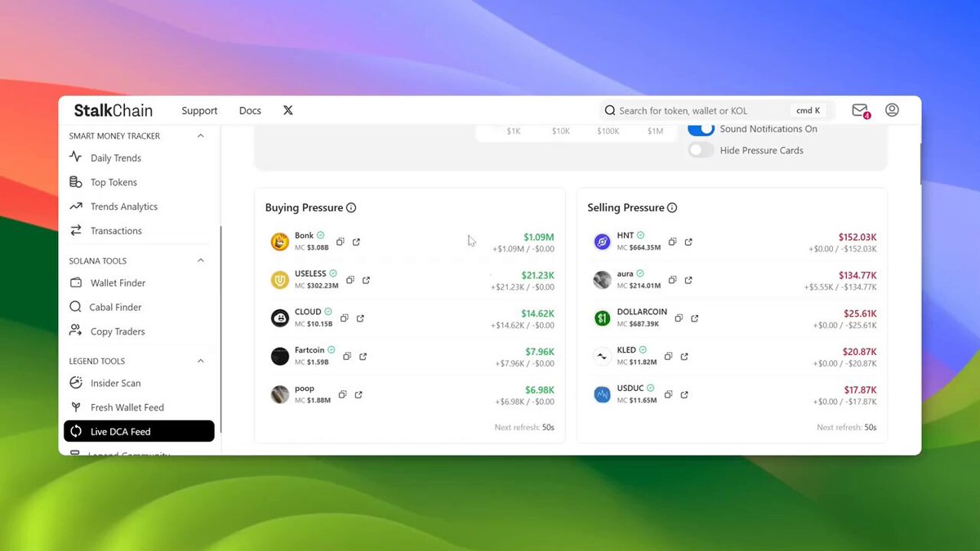Copy the Bonk token address
This screenshot has height=551, width=980.
[341, 242]
